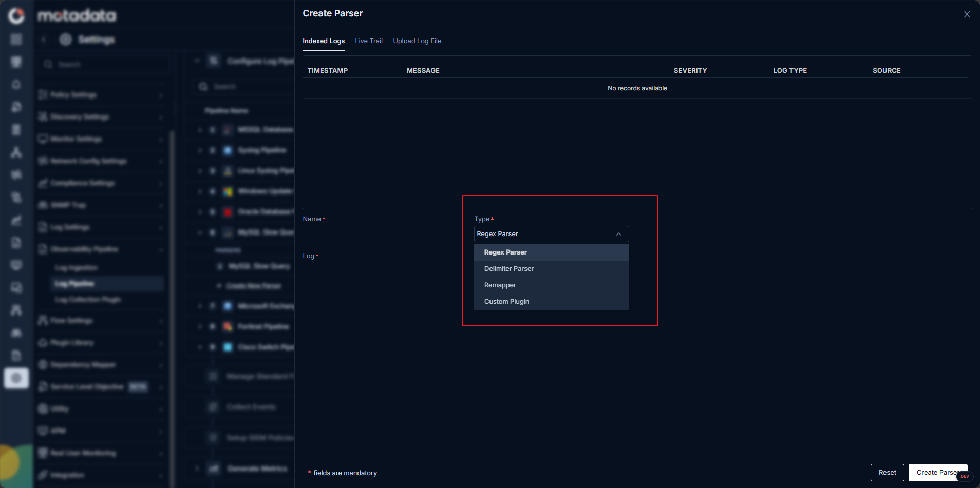The width and height of the screenshot is (980, 488).
Task: Close the Create Parser panel
Action: coord(967,14)
